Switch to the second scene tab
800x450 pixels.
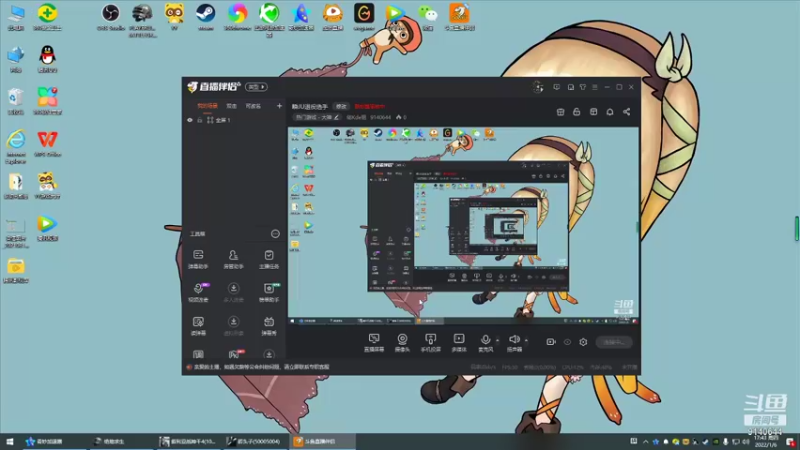click(x=232, y=106)
